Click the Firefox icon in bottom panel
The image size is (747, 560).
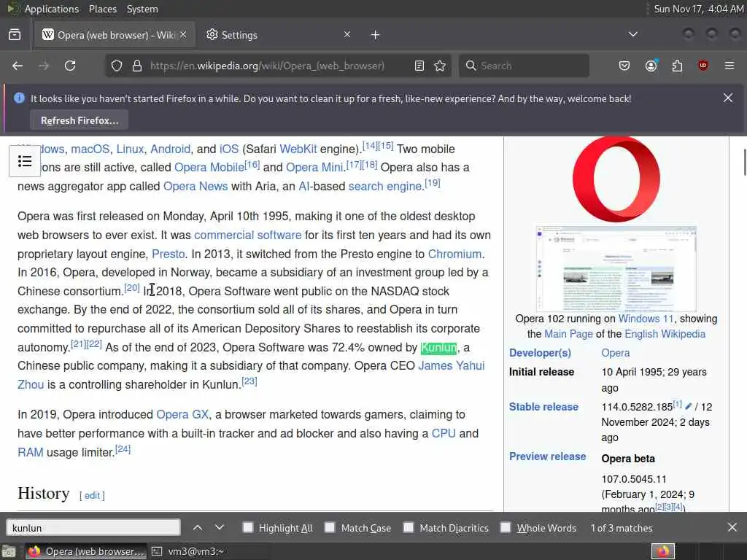(663, 551)
